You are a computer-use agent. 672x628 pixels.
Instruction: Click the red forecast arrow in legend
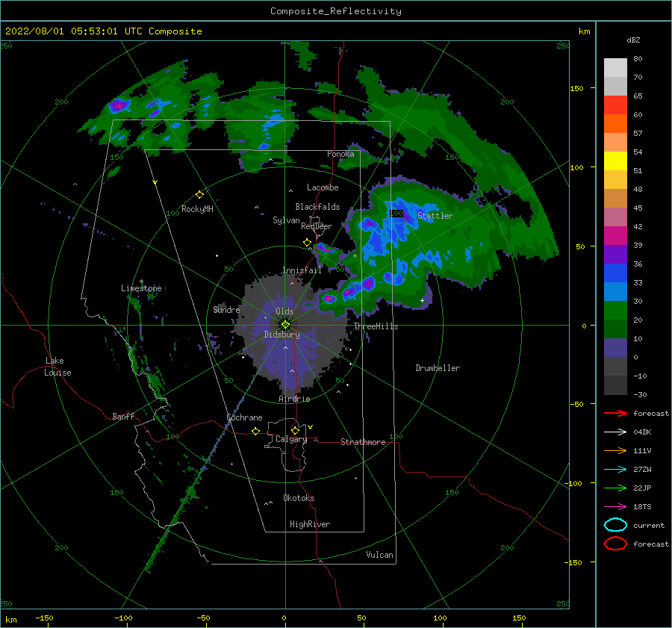tap(615, 413)
